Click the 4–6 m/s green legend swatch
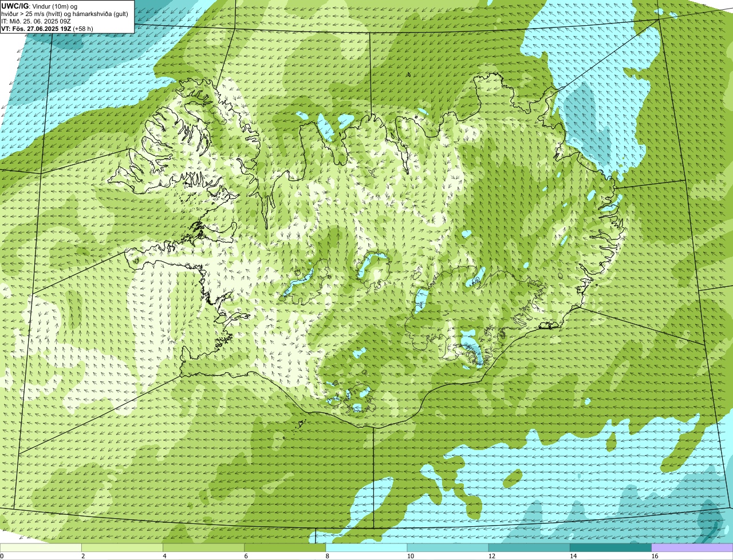 pyautogui.click(x=203, y=547)
